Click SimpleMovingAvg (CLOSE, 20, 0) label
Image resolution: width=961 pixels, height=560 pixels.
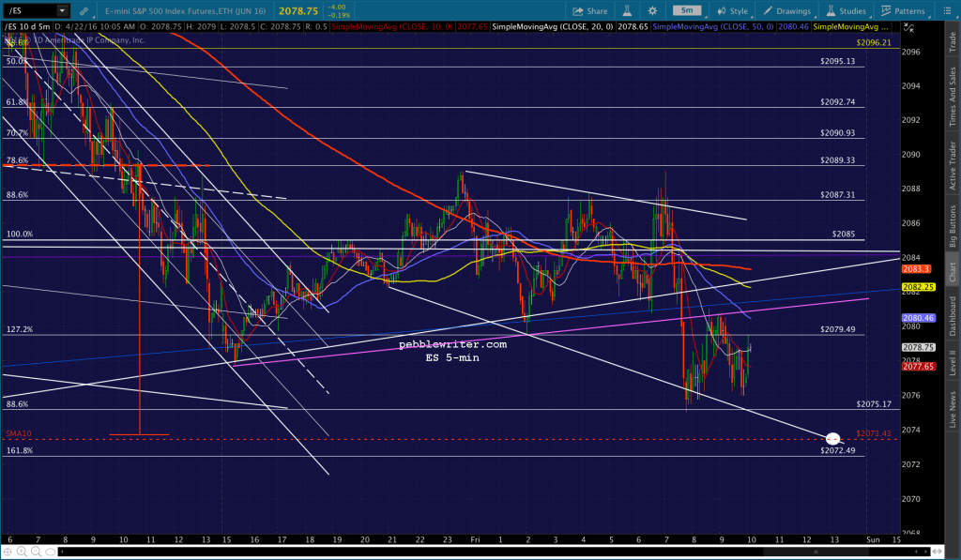click(x=553, y=27)
